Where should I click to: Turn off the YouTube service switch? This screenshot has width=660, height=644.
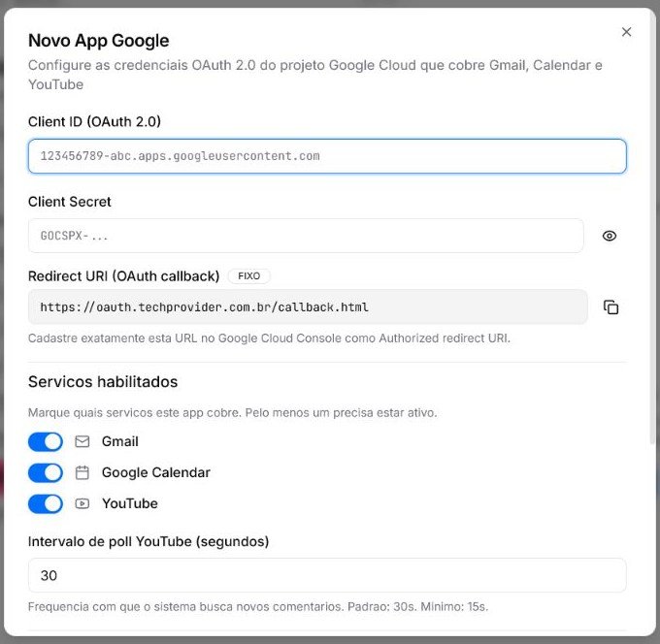(46, 504)
